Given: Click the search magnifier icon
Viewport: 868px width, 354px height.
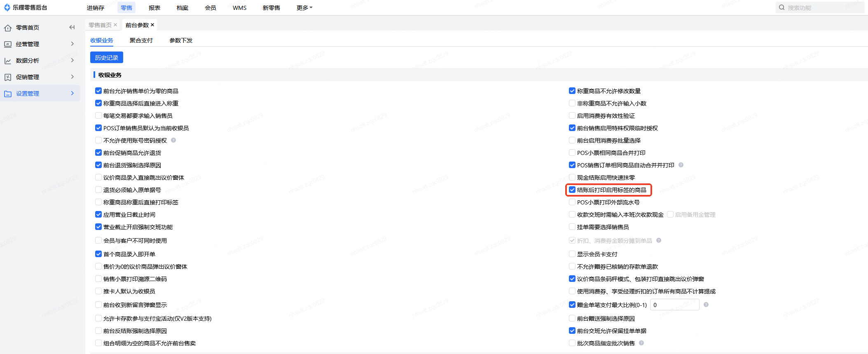Looking at the screenshot, I should click(x=781, y=7).
